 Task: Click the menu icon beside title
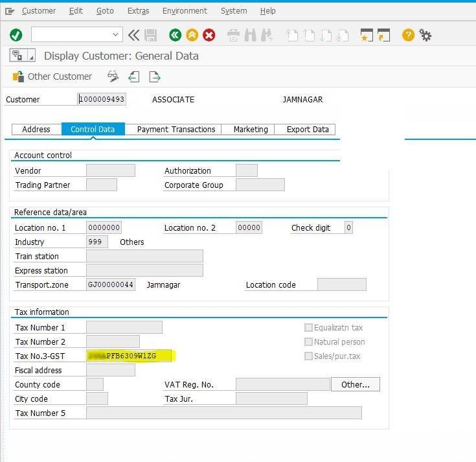click(x=18, y=55)
